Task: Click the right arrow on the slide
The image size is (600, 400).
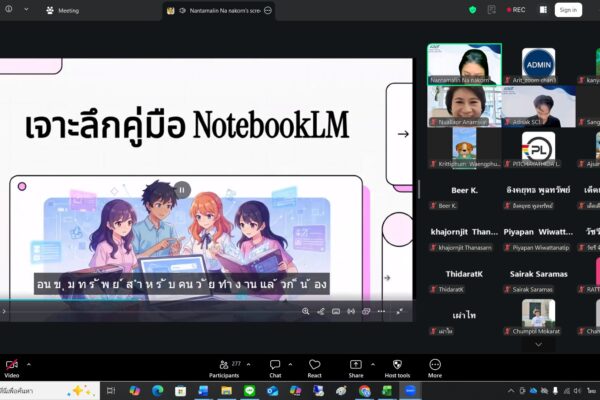Action: tap(403, 134)
